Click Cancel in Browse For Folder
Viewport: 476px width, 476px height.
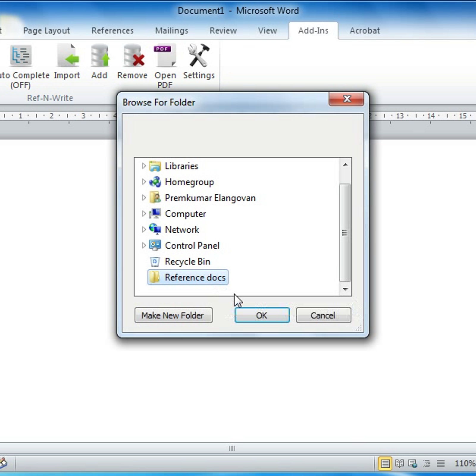click(x=323, y=315)
